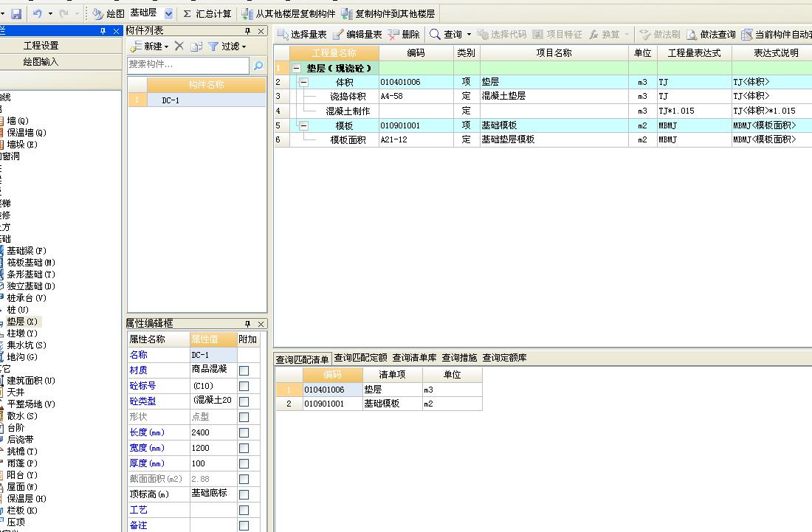The height and width of the screenshot is (532, 812).
Task: Select expression cell TJ*1.015
Action: [695, 111]
